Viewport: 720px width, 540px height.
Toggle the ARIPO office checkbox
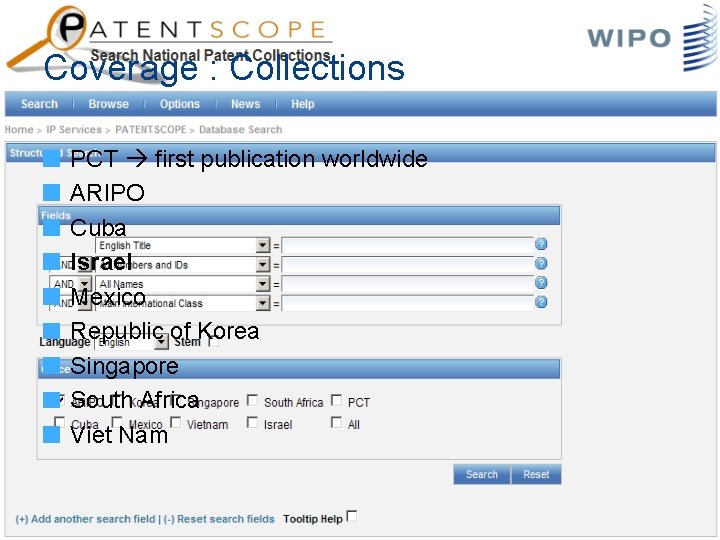click(60, 400)
